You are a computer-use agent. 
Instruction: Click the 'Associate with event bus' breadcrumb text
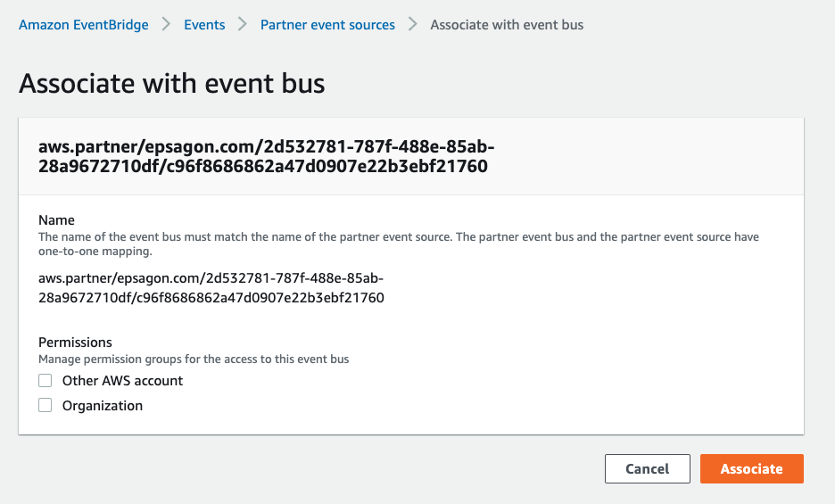point(507,25)
